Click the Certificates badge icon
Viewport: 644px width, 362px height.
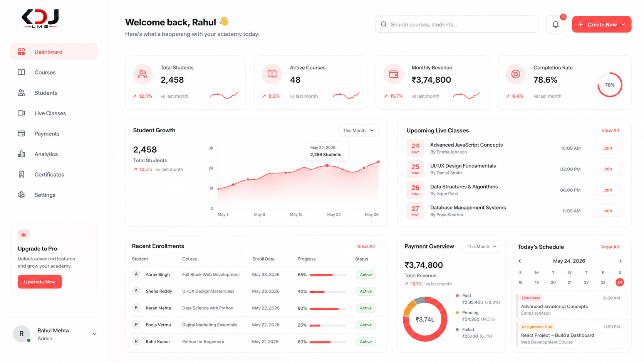22,174
